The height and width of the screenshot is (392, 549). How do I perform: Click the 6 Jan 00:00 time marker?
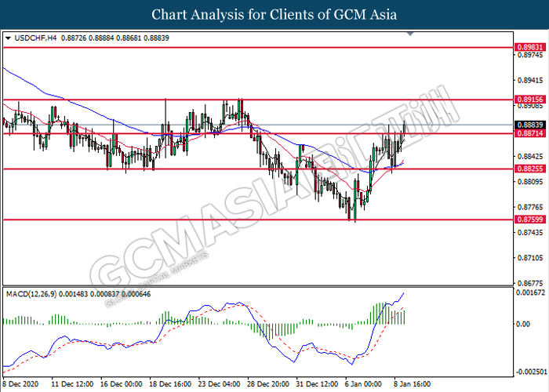362,385
